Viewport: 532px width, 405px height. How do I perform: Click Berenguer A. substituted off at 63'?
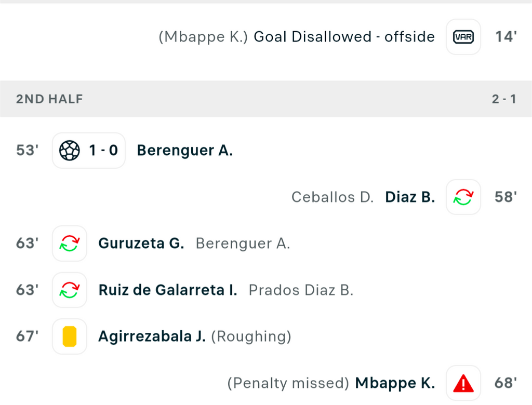[x=243, y=244]
